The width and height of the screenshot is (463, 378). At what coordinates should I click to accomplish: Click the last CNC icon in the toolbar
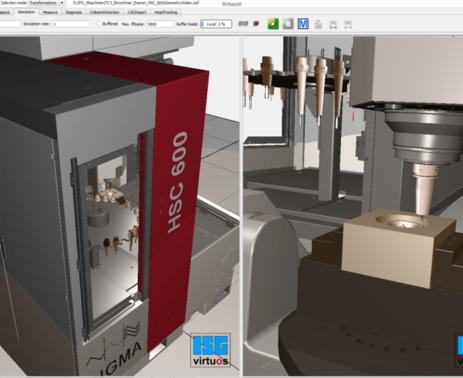pyautogui.click(x=348, y=24)
